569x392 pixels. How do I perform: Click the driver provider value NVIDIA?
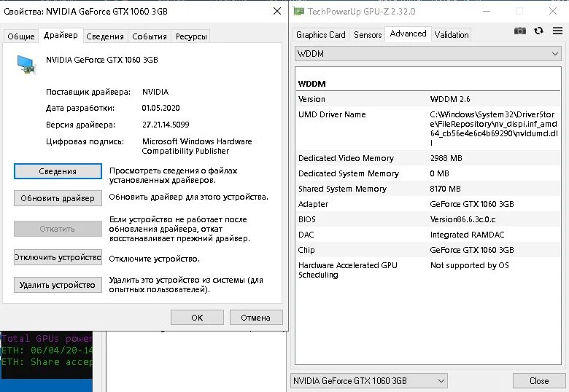coord(155,92)
